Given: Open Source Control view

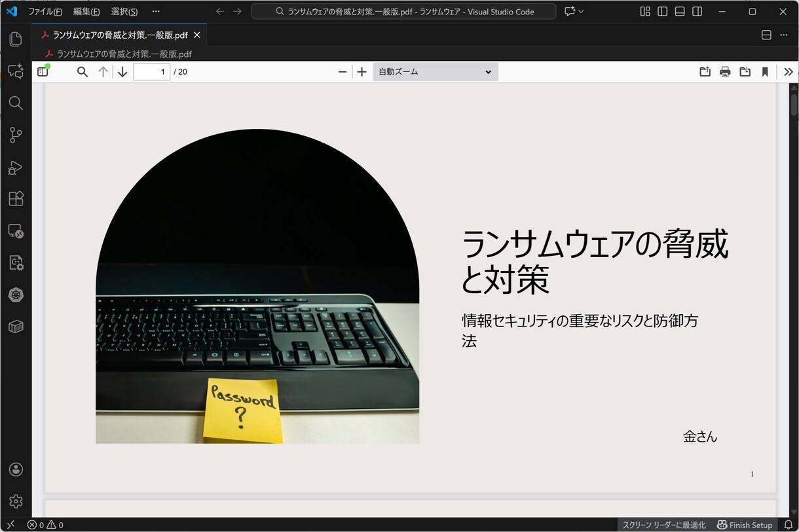Looking at the screenshot, I should pyautogui.click(x=16, y=135).
